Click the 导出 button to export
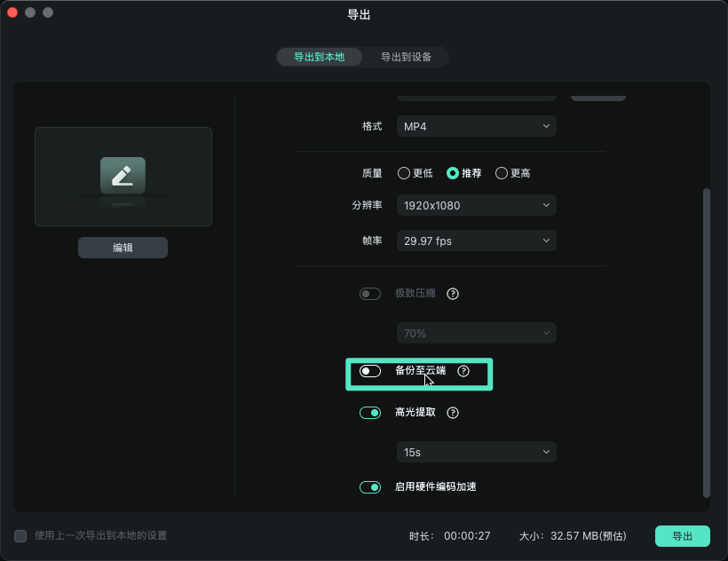728x561 pixels. (683, 536)
